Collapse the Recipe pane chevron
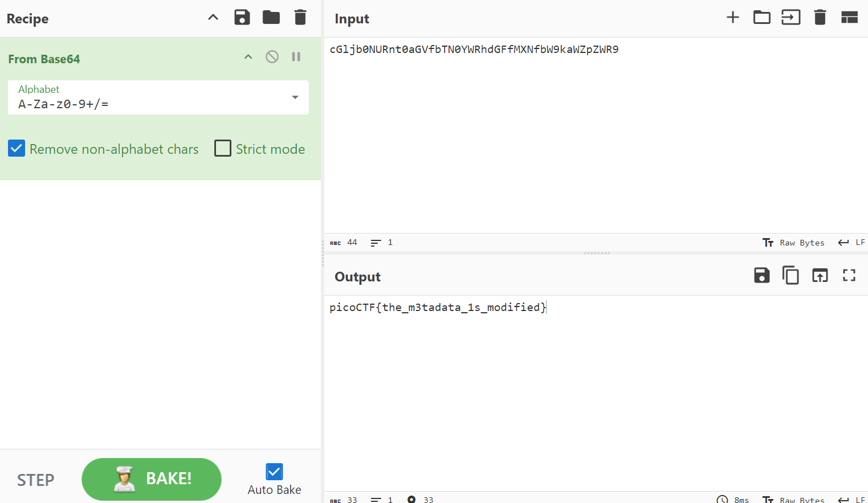The height and width of the screenshot is (503, 868). coord(213,18)
